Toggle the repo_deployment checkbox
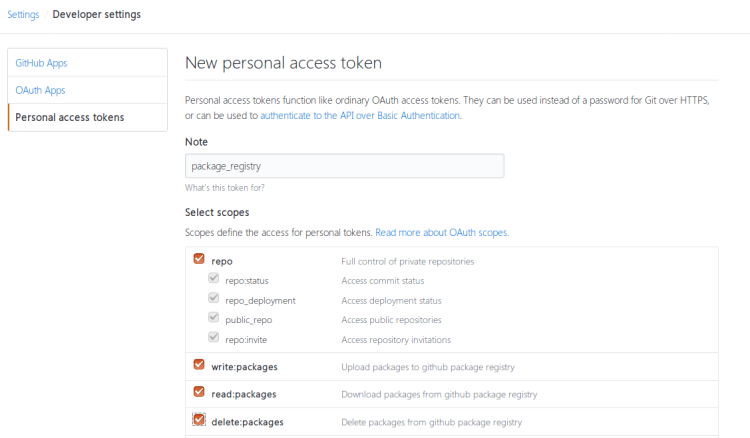The width and height of the screenshot is (750, 438). coord(213,299)
